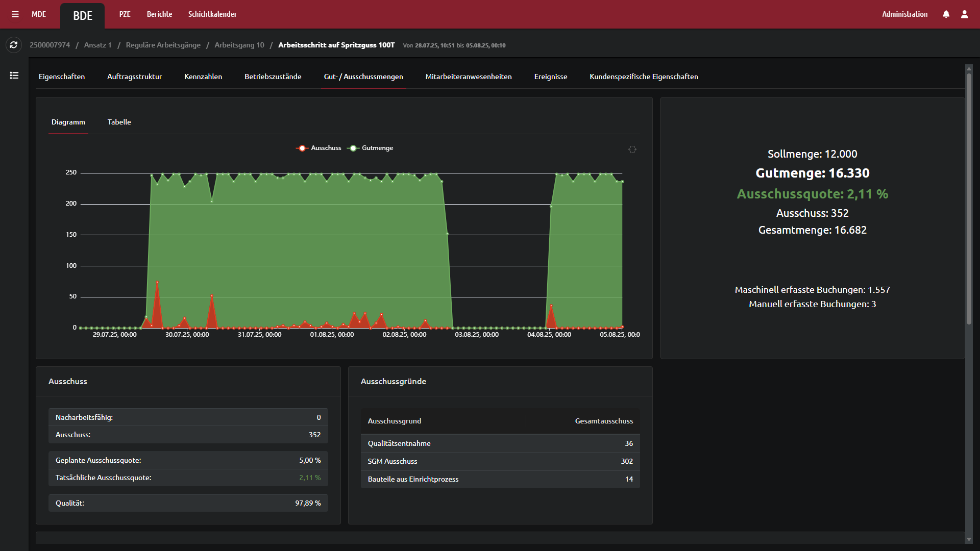Switch to MDE module
The width and height of the screenshot is (980, 551).
39,14
